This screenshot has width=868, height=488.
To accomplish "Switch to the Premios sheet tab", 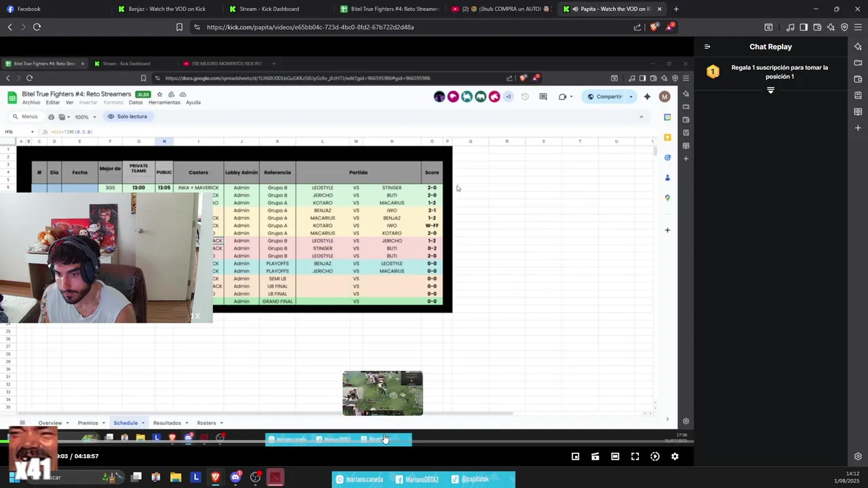I will [87, 423].
